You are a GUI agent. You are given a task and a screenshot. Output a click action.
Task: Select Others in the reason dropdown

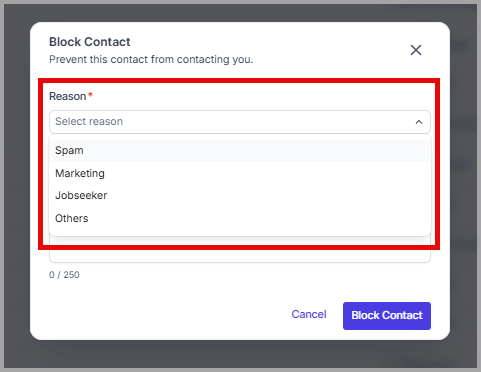240,218
